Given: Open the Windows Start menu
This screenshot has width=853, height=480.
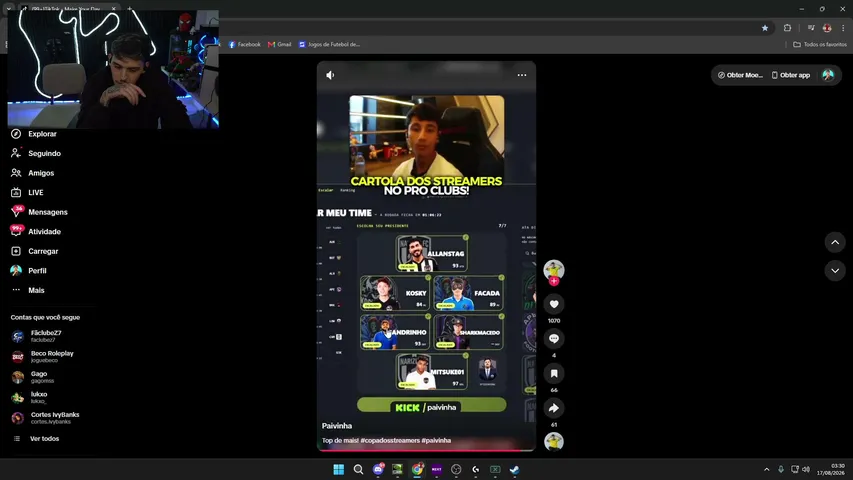Looking at the screenshot, I should click(338, 469).
